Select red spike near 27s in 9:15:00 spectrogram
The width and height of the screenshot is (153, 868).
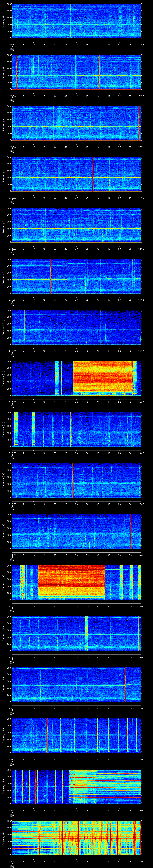[70, 429]
